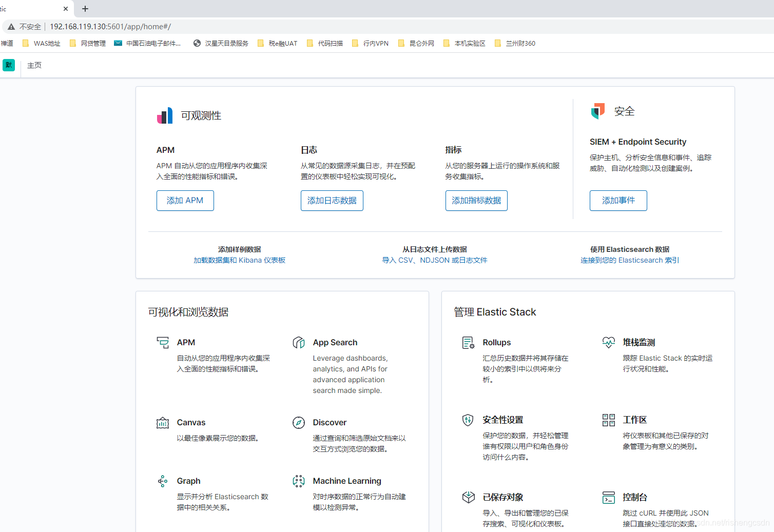This screenshot has height=532, width=774.
Task: Click the 可视化和浏览数据 heading
Action: [188, 312]
